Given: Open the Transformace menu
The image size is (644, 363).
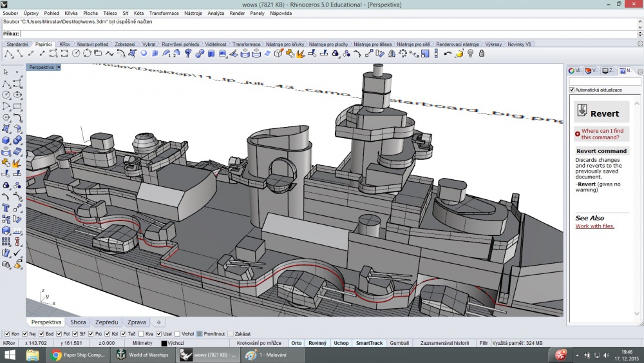Looking at the screenshot, I should pyautogui.click(x=164, y=13).
